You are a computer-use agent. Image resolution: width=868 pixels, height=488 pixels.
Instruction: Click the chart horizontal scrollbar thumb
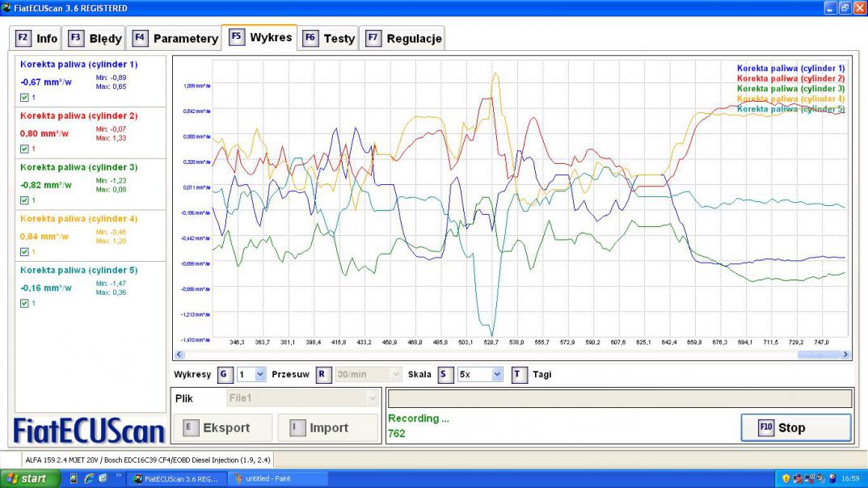pyautogui.click(x=819, y=355)
